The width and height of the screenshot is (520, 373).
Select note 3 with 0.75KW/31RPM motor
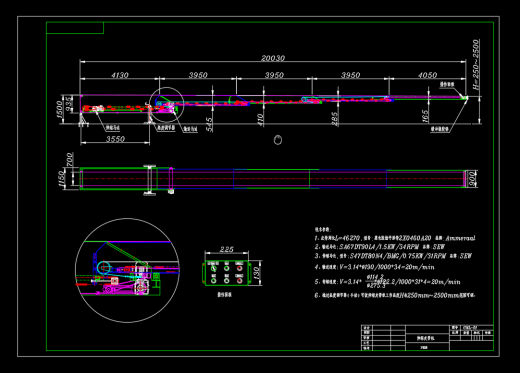tap(393, 256)
